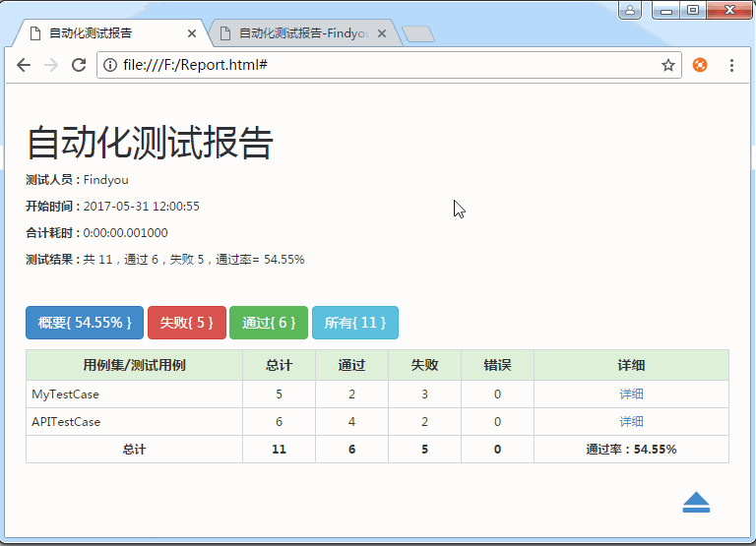Reload the page with refresh icon
This screenshot has height=546, width=756.
(x=79, y=65)
